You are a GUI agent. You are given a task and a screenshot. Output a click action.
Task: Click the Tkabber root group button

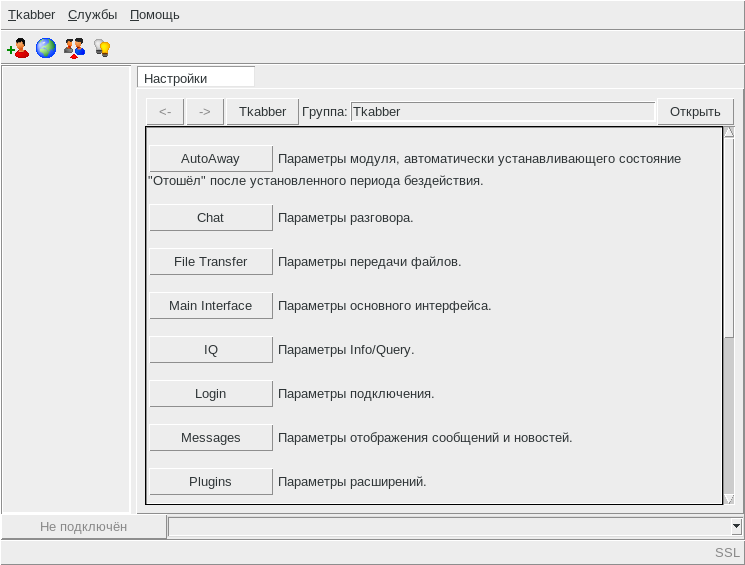pos(262,112)
